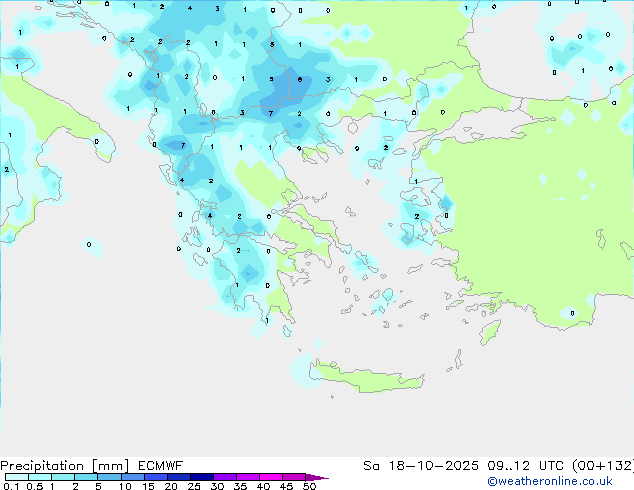The width and height of the screenshot is (634, 490).
Task: Click the '09..12 UTC' time range text
Action: tap(525, 466)
